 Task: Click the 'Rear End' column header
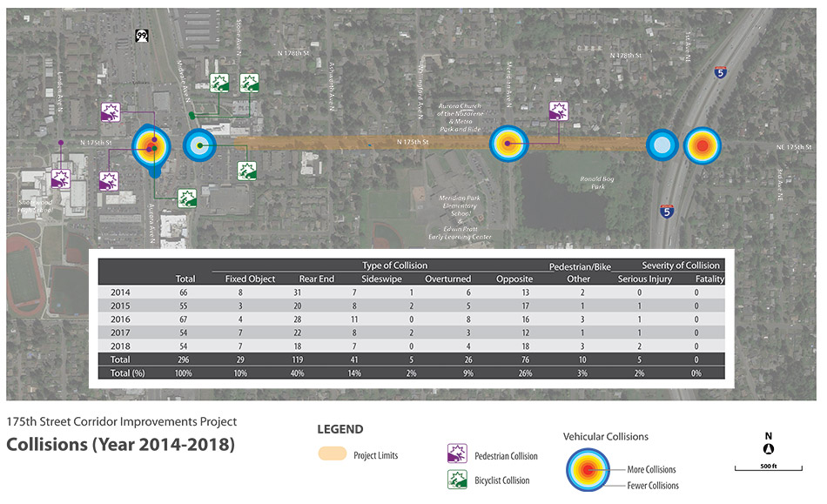click(x=317, y=279)
